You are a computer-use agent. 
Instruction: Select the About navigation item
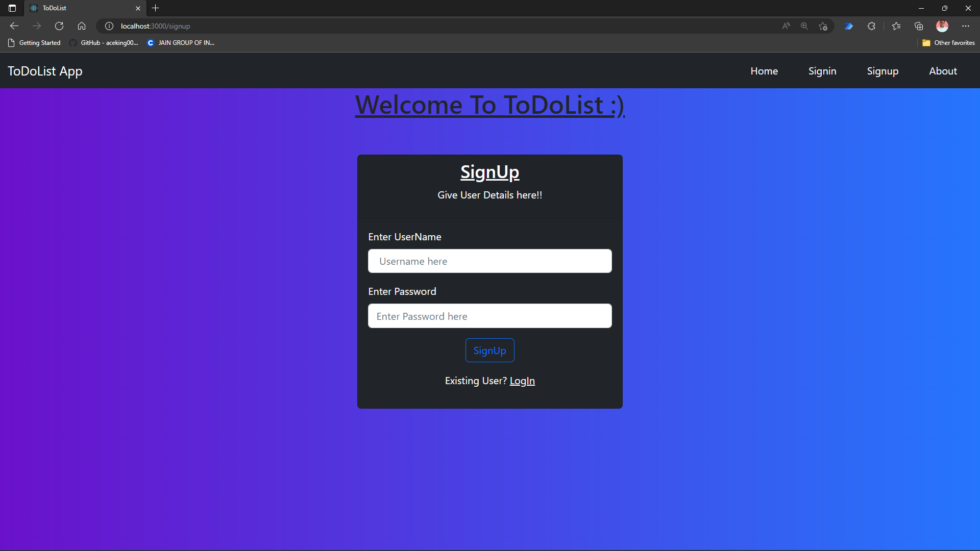pos(943,71)
